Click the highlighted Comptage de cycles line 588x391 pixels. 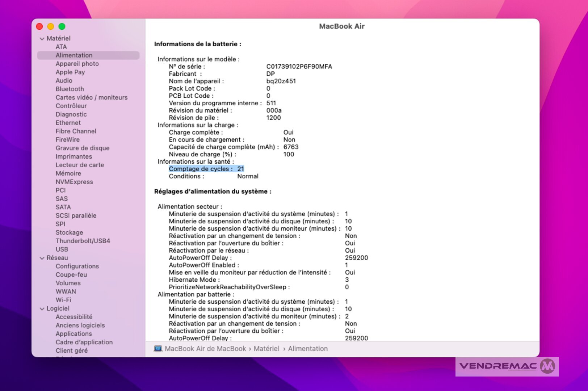(x=206, y=169)
